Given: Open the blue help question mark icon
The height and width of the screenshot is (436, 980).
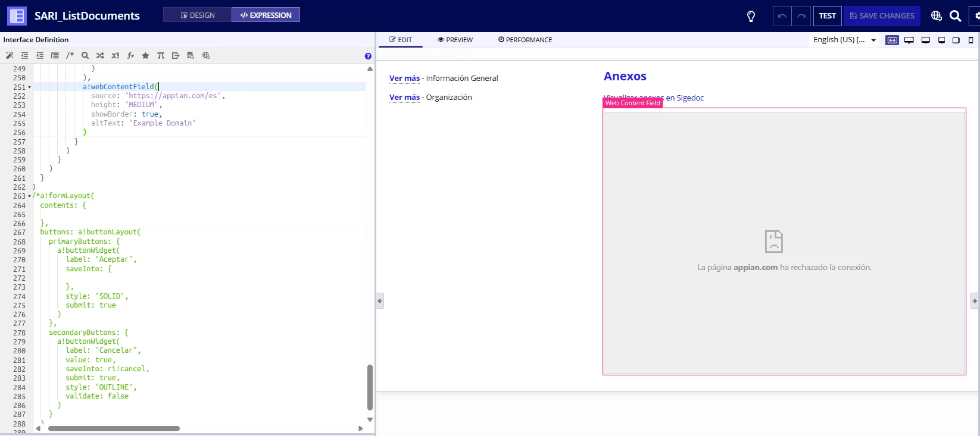Looking at the screenshot, I should pos(368,56).
